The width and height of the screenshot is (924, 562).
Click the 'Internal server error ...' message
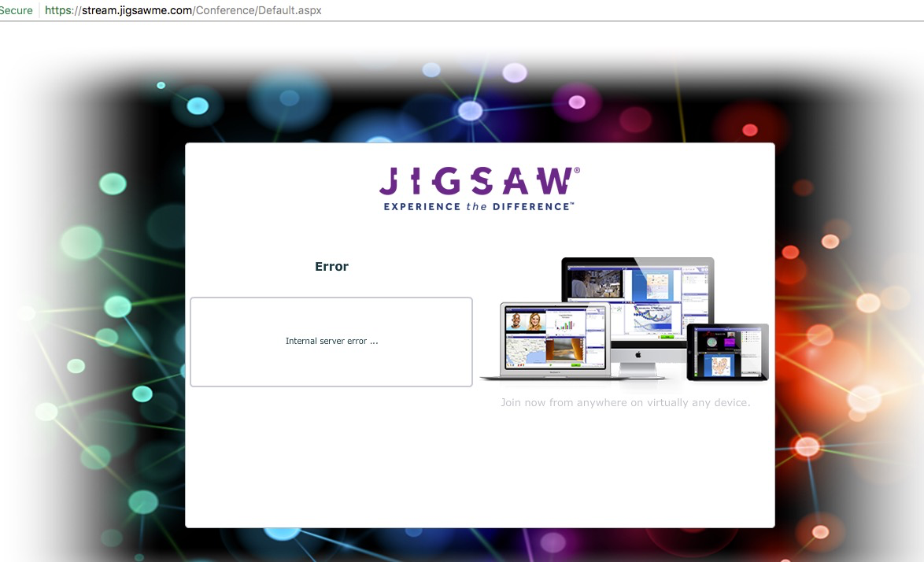tap(331, 342)
